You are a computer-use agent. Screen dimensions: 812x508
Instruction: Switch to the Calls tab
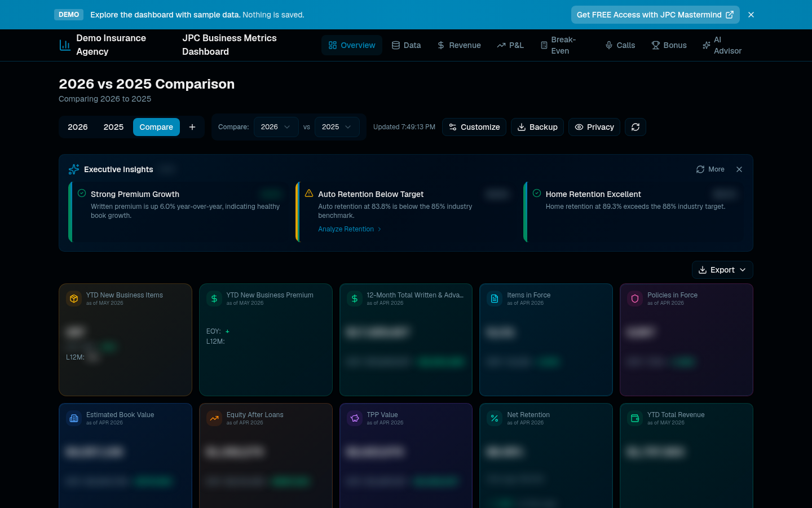[620, 45]
